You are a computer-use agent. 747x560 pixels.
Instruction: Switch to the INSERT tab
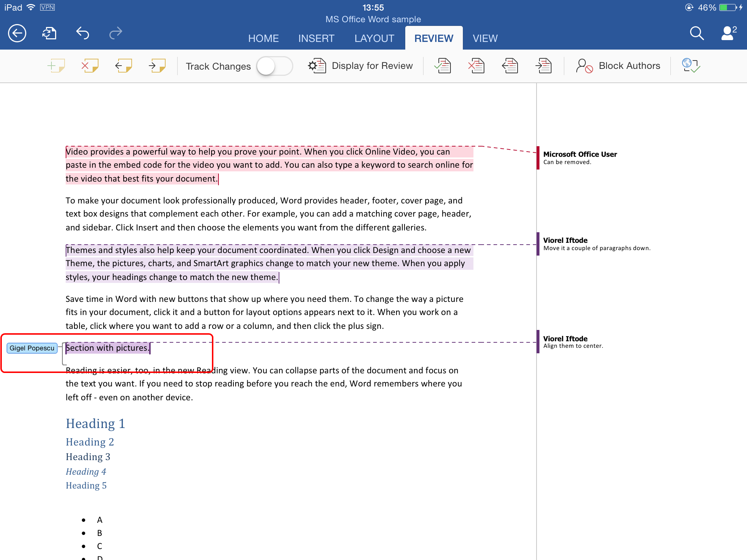pyautogui.click(x=316, y=38)
